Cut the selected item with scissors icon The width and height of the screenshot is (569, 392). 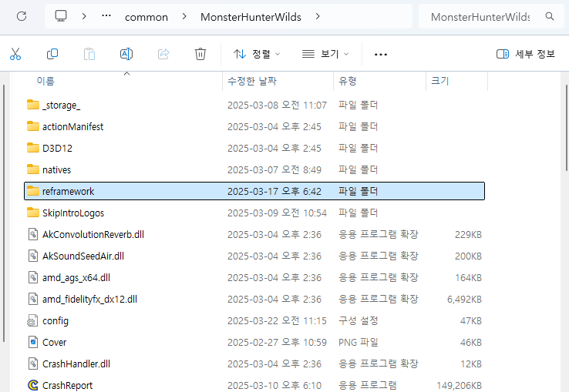[x=15, y=54]
